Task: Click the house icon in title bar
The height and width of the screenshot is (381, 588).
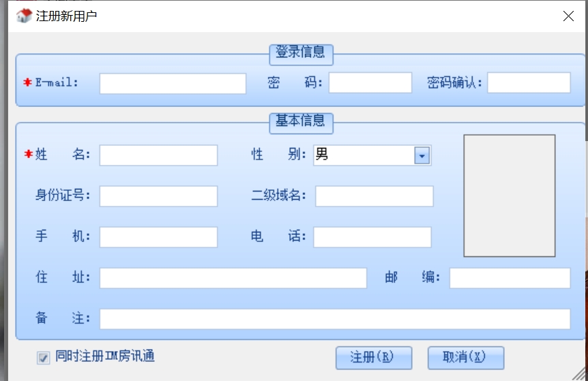Action: 24,16
